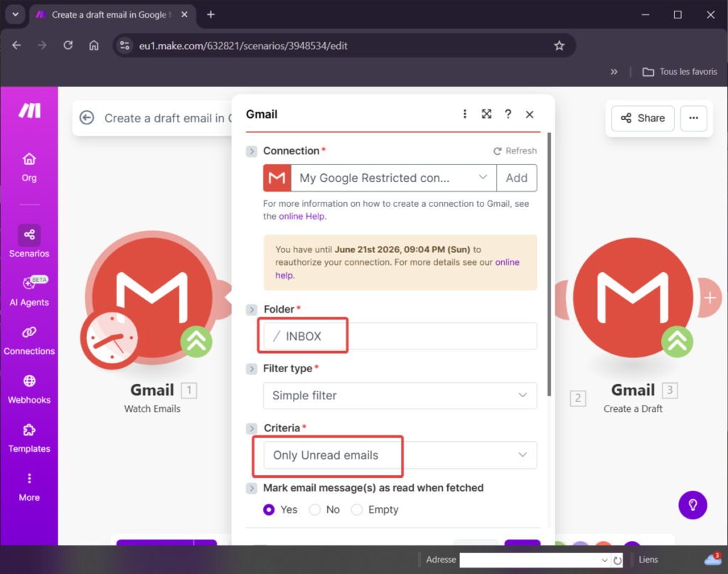This screenshot has height=574, width=728.
Task: Expand the Gmail panel to fullscreen
Action: click(486, 114)
